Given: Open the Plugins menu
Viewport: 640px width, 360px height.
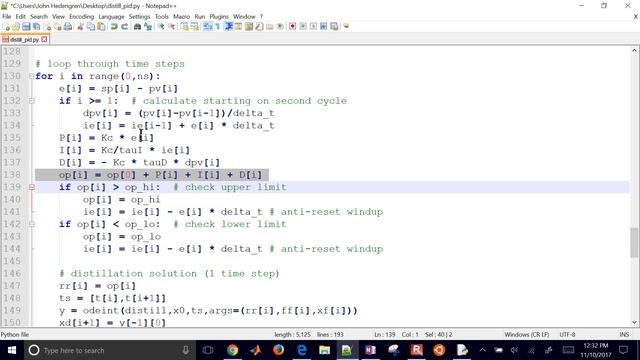Looking at the screenshot, I should 219,17.
